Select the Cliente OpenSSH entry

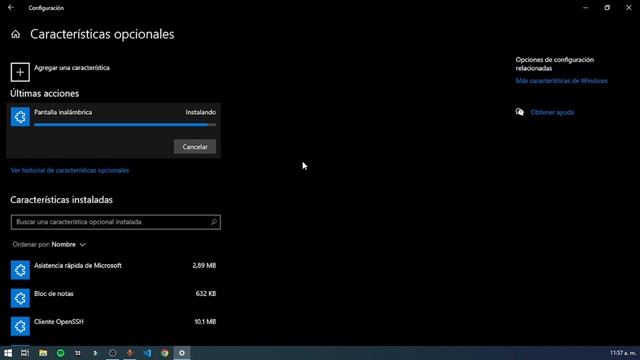click(113, 326)
